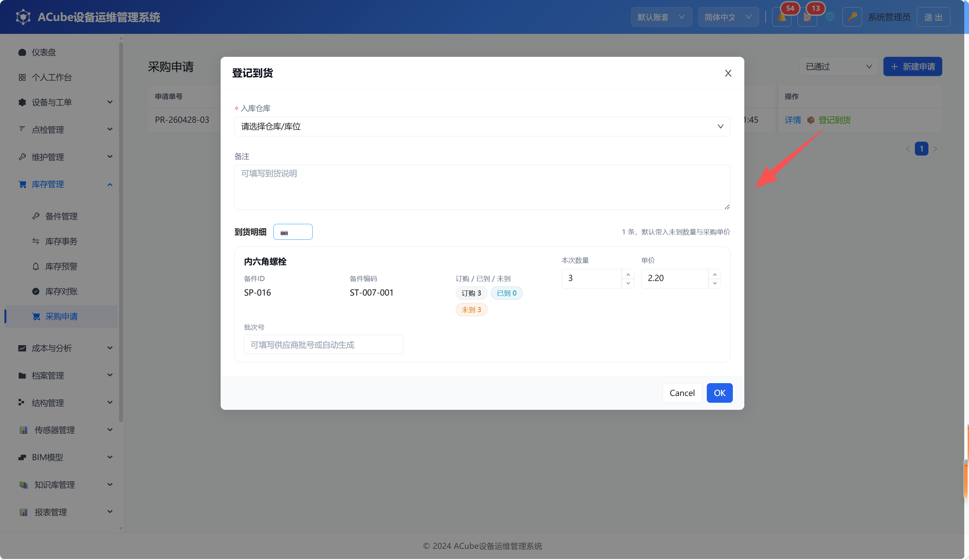Viewport: 969px width, 560px height.
Task: Click the 登记到货 link in the table row
Action: (x=834, y=120)
